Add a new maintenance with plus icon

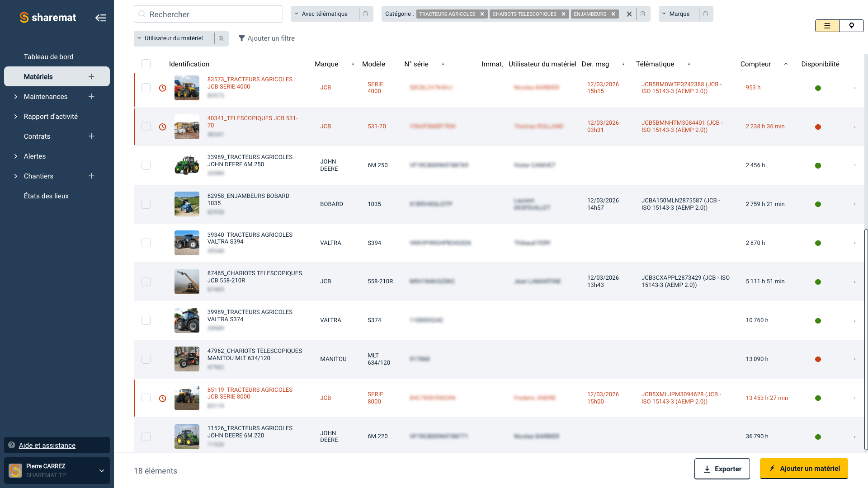[x=91, y=96]
